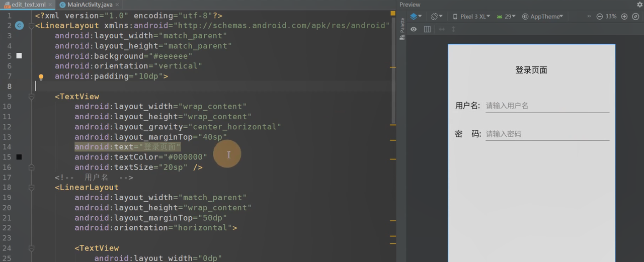Click zoom to fit screen icon
The height and width of the screenshot is (262, 644).
[x=635, y=17]
